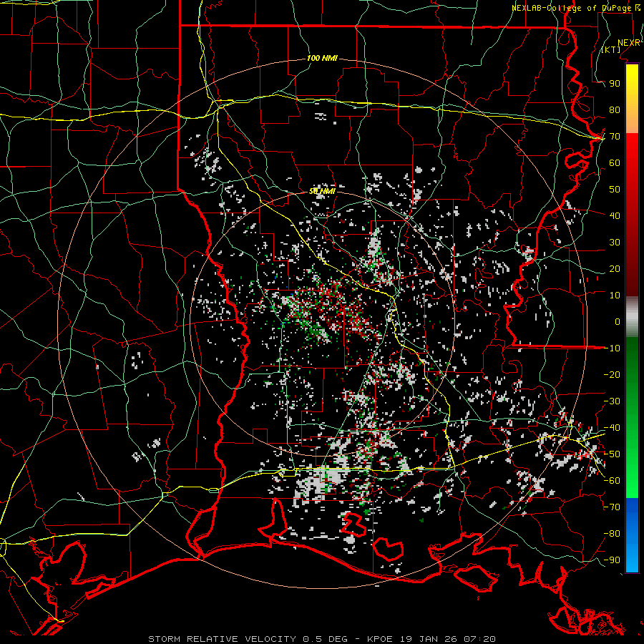Click the -10 value on the velocity scale

(612, 348)
